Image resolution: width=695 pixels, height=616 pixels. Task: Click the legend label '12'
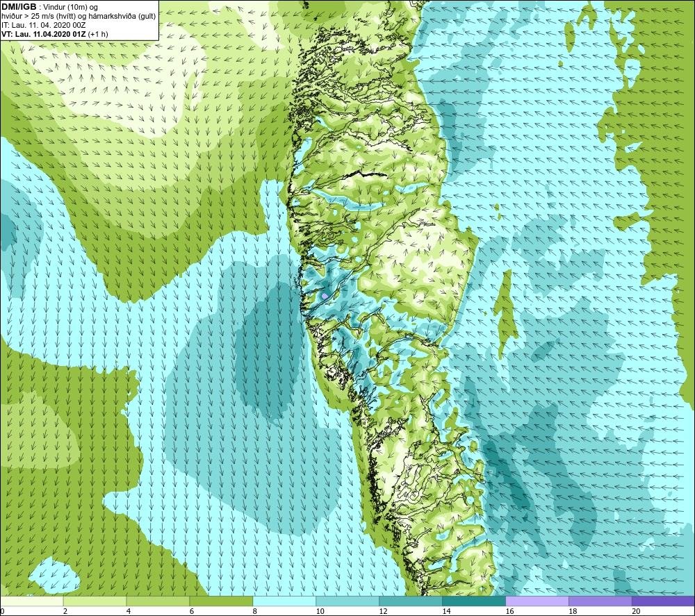(x=384, y=611)
